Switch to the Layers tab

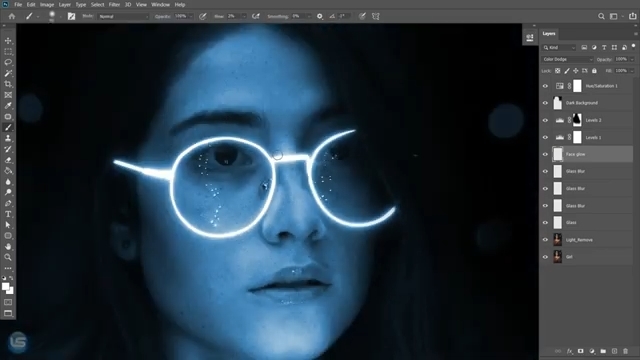pyautogui.click(x=549, y=33)
